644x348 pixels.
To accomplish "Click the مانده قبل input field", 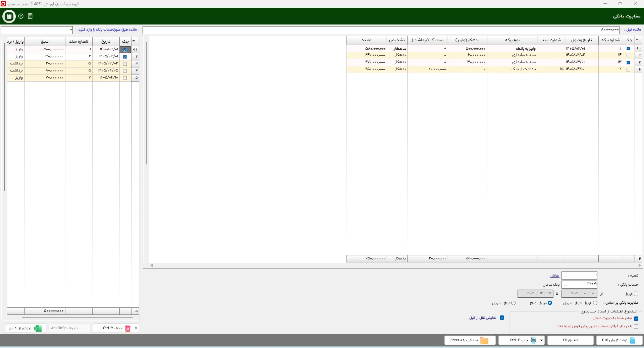I will 381,30.
